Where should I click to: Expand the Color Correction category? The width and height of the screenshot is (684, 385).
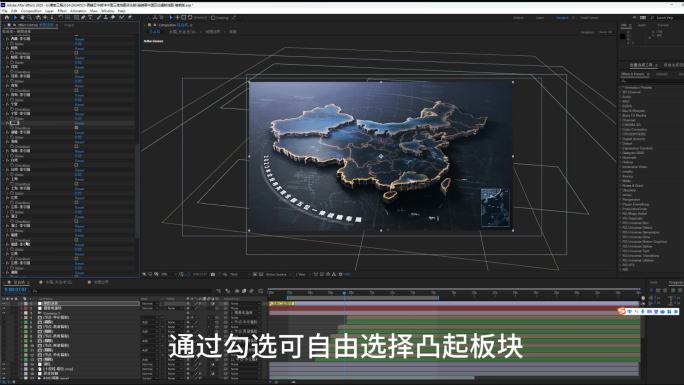(634, 129)
